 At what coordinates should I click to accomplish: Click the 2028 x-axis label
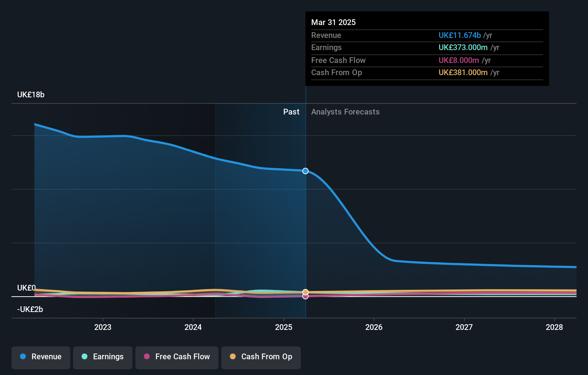(554, 327)
